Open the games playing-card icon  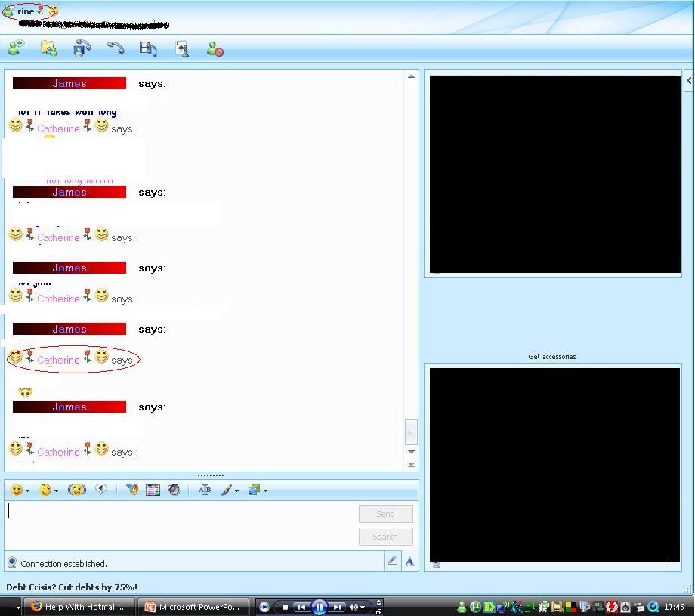click(x=182, y=49)
